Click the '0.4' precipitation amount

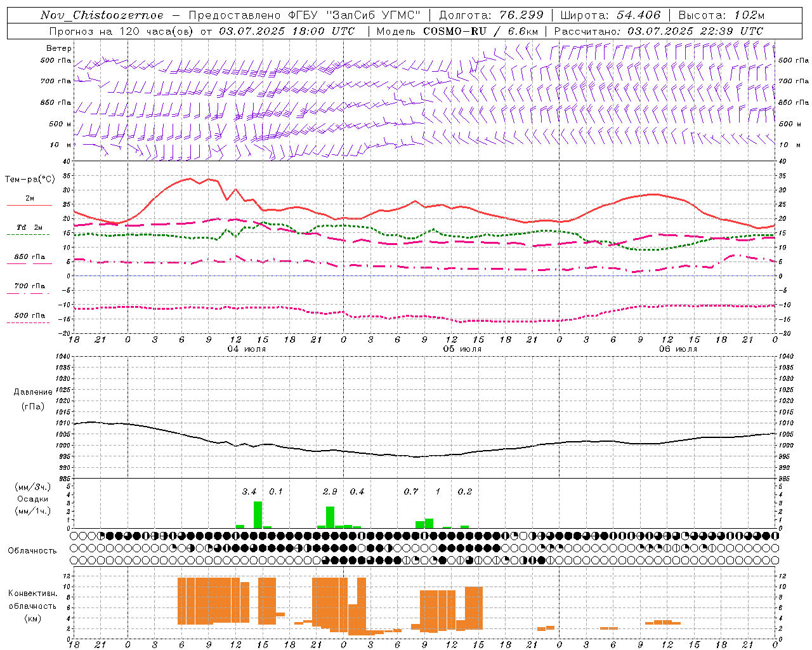pos(357,492)
